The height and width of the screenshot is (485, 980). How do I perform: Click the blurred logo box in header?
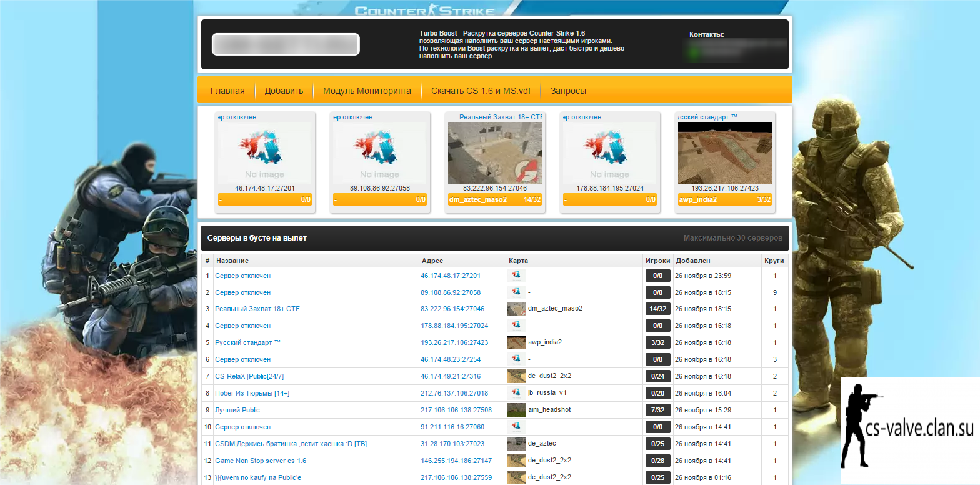coord(286,44)
